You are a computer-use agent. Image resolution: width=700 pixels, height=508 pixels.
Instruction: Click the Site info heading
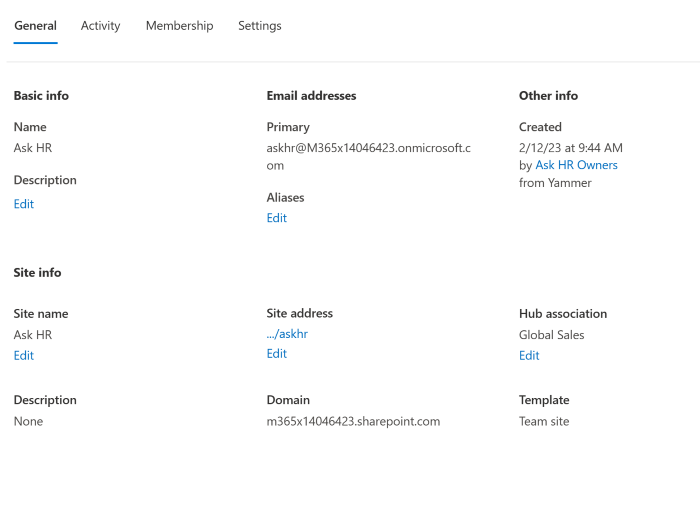click(x=37, y=272)
